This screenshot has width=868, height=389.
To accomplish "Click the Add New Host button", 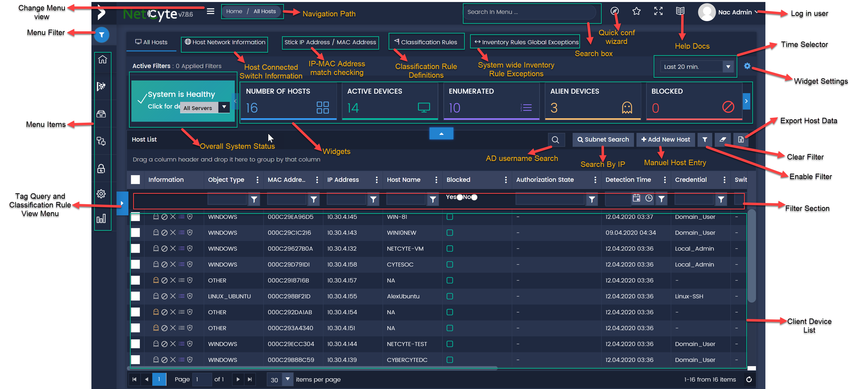I will pyautogui.click(x=665, y=139).
